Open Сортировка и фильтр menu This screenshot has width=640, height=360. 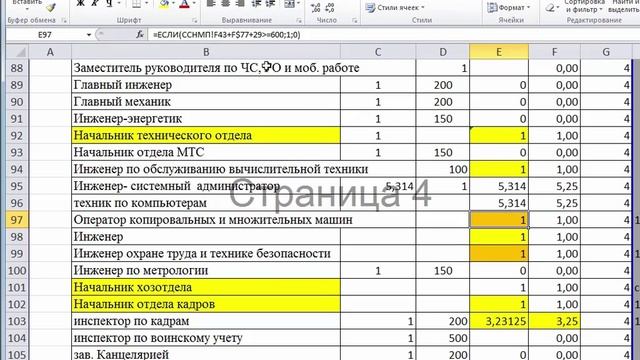pos(584,6)
